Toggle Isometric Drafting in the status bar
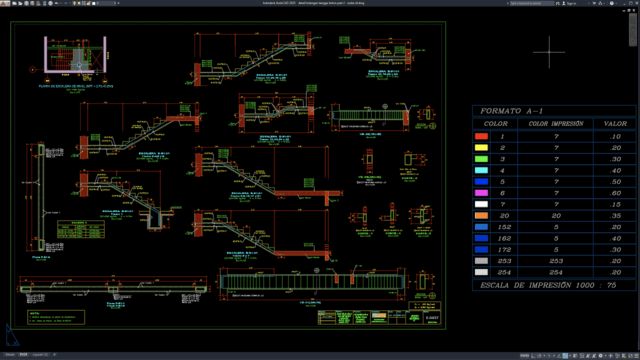Screen dimensions: 640x360 coord(549,356)
